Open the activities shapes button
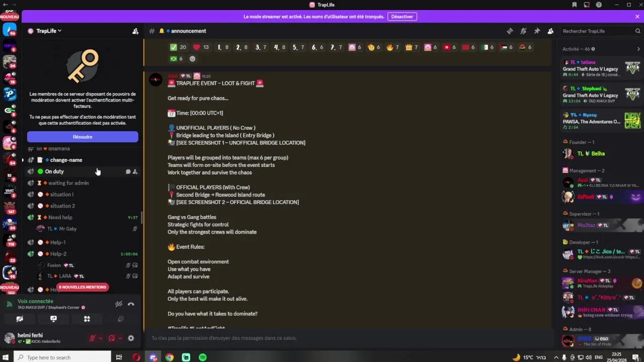 pos(87,319)
